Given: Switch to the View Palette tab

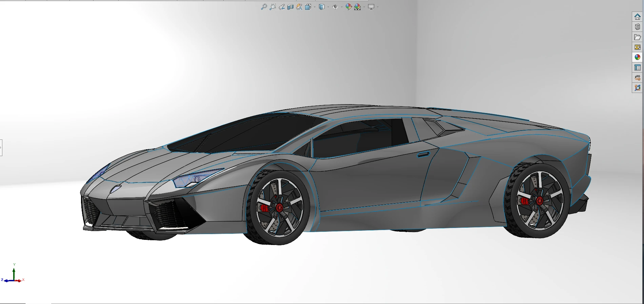Looking at the screenshot, I should [x=638, y=47].
